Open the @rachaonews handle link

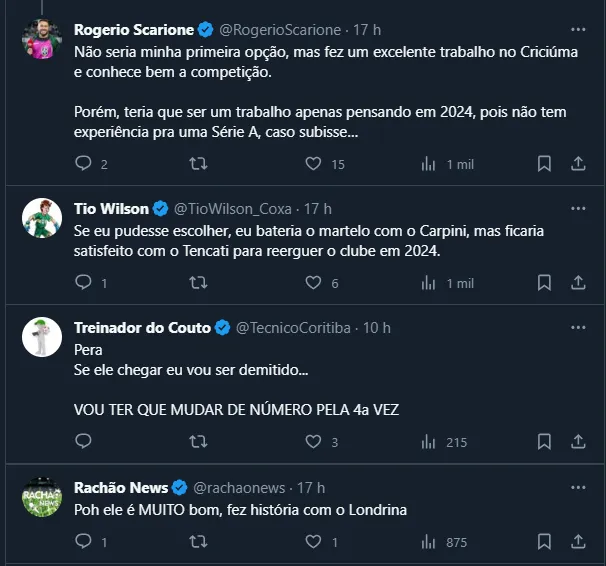pos(238,487)
